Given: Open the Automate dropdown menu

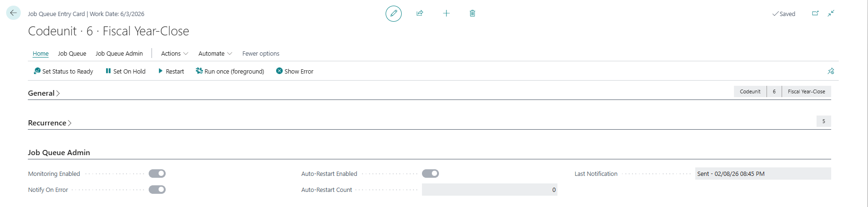Looking at the screenshot, I should [215, 54].
